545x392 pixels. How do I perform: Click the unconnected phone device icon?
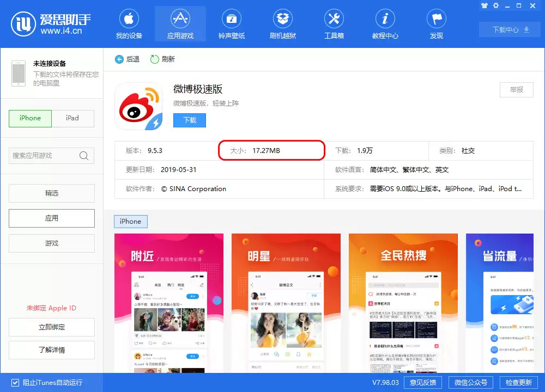[19, 73]
